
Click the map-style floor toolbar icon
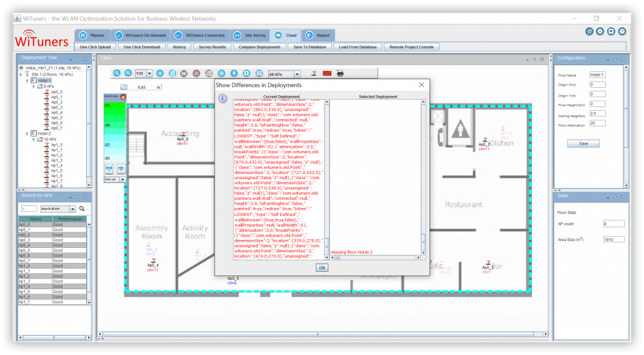click(x=173, y=73)
